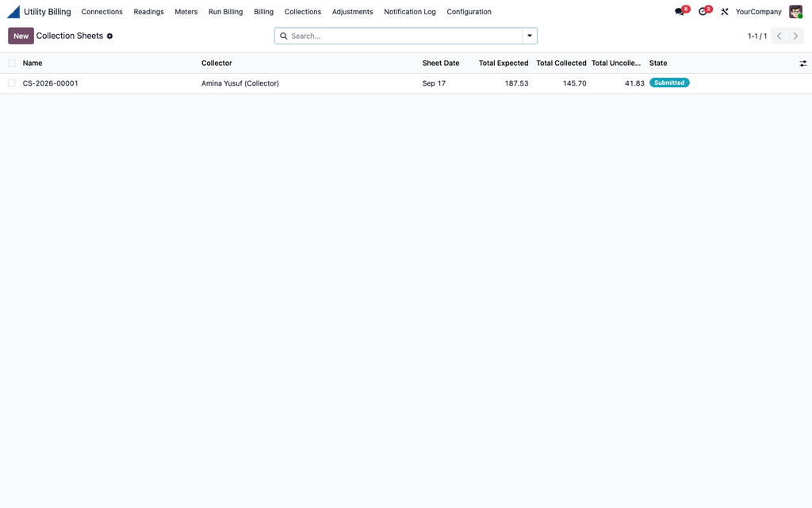Click the Utility Billing app title
Image resolution: width=812 pixels, height=508 pixels.
47,11
